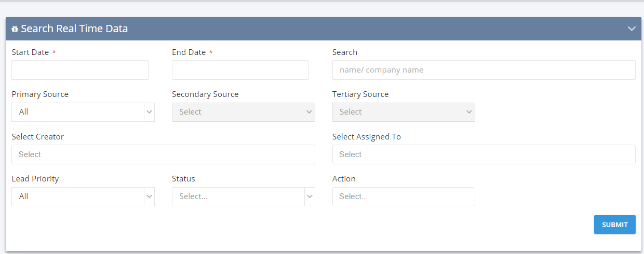Expand the Secondary Source select box
644x254 pixels.
click(244, 112)
